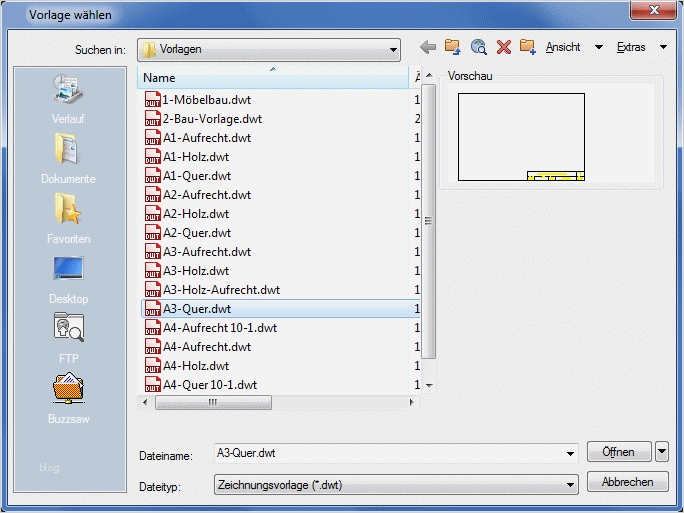Viewport: 684px width, 513px height.
Task: Click the Öffnen button
Action: [619, 451]
